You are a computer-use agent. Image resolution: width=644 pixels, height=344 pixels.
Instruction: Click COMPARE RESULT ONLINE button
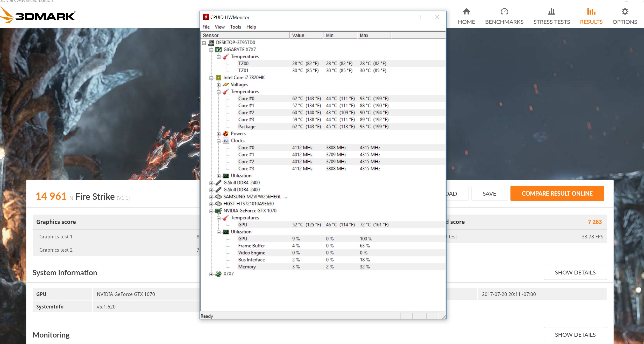point(557,193)
